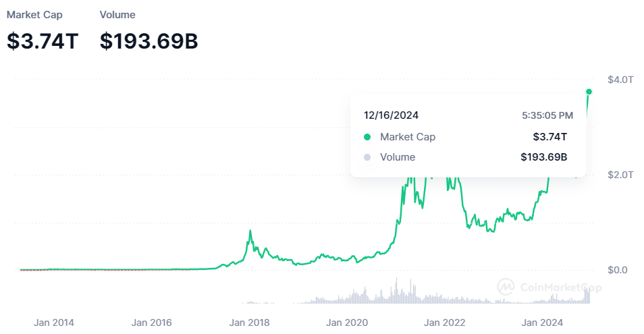This screenshot has width=644, height=334.
Task: Click the gray Volume legend dot
Action: click(x=367, y=157)
